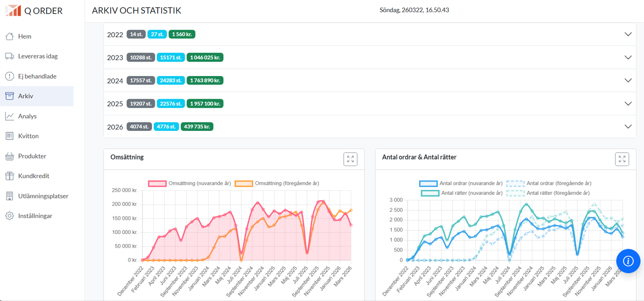The height and width of the screenshot is (301, 644).
Task: Click the 1 957 100 kr. badge
Action: tap(205, 104)
